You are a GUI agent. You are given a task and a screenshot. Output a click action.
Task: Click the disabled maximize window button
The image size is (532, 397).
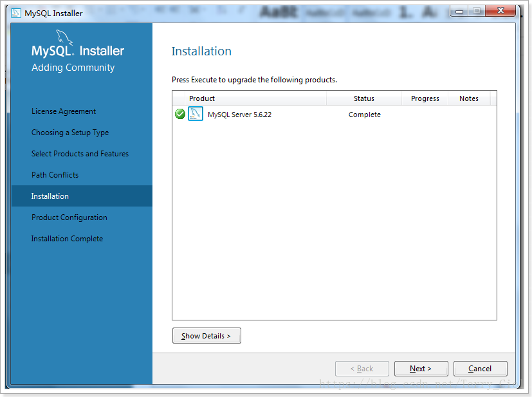(477, 11)
